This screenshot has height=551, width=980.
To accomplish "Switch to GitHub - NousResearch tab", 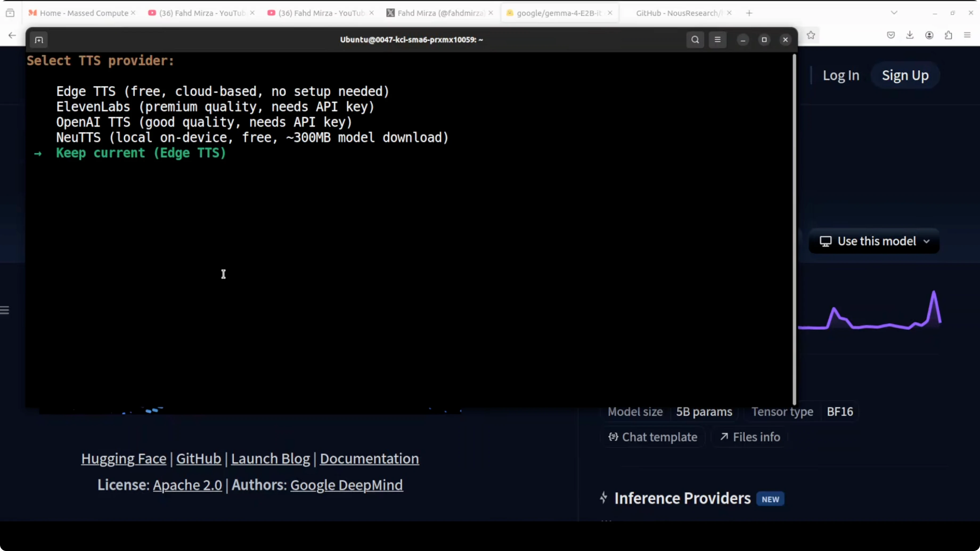I will 679,13.
